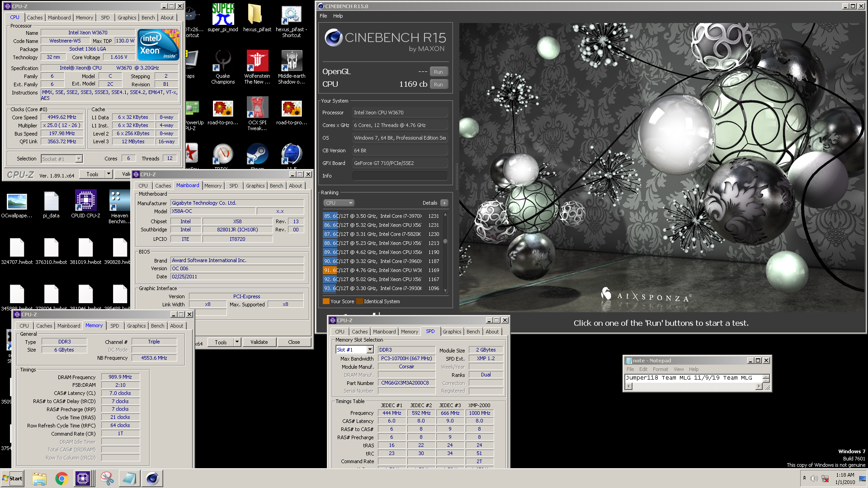Open the Notepad View menu
868x488 pixels.
(x=679, y=369)
